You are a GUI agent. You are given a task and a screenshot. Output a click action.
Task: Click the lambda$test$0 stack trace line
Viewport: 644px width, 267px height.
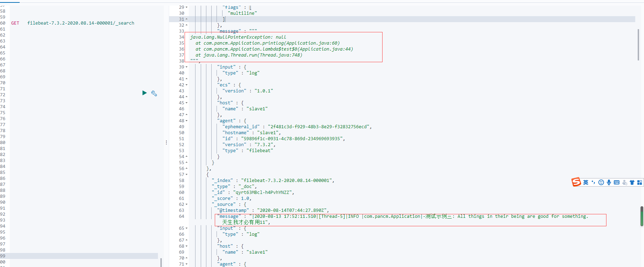[x=274, y=49]
